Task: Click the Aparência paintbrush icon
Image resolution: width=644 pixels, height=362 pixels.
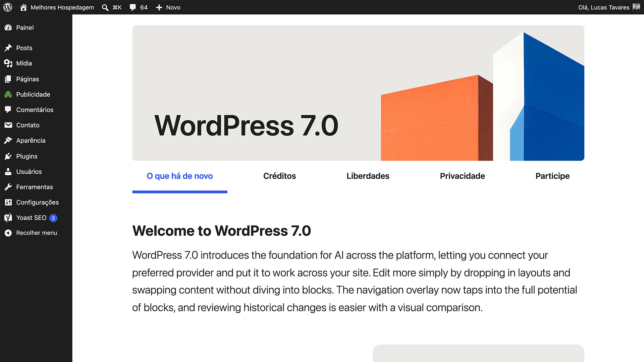Action: point(8,140)
